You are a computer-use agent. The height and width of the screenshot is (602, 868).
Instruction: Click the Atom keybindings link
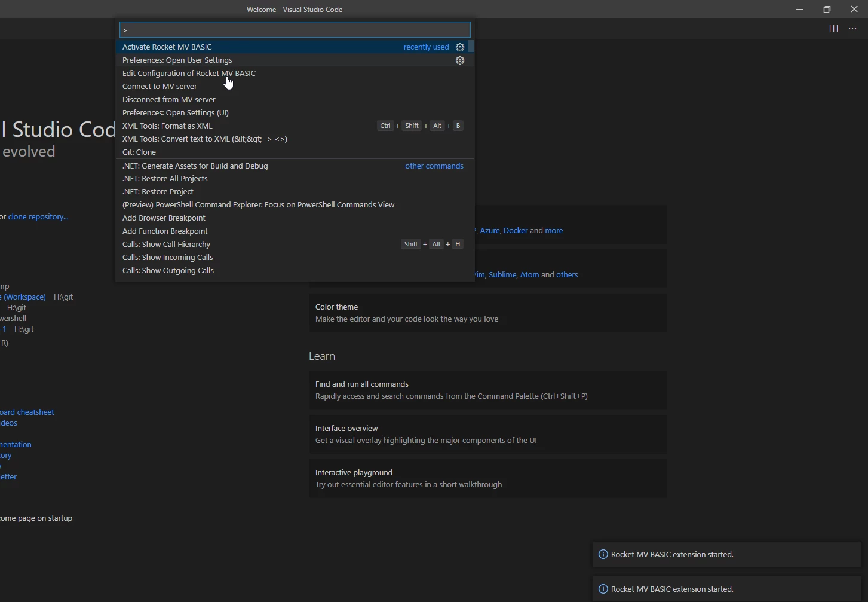pyautogui.click(x=529, y=274)
